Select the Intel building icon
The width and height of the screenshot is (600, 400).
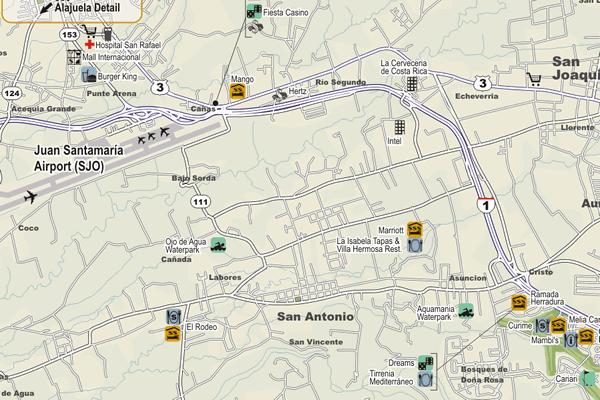(399, 127)
